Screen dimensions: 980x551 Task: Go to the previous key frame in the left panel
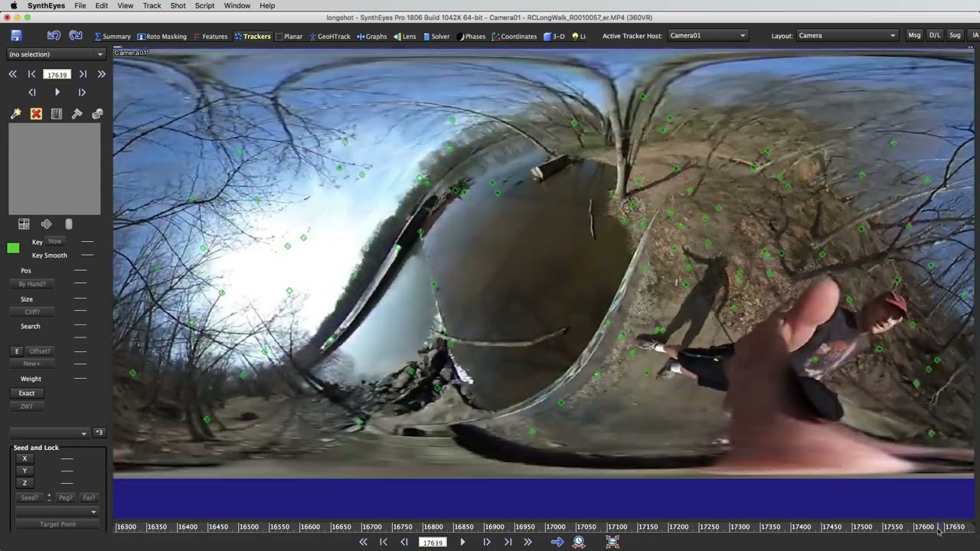coord(31,74)
